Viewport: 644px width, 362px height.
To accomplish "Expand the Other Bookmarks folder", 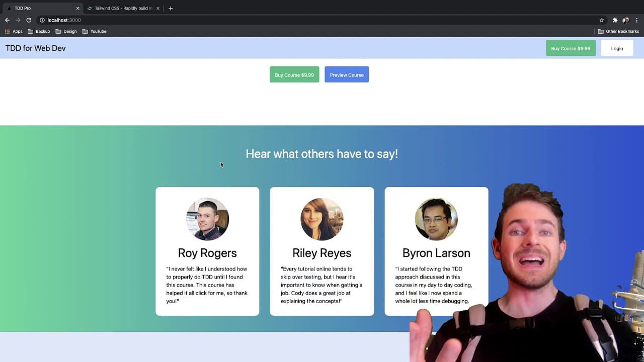I will tap(618, 31).
